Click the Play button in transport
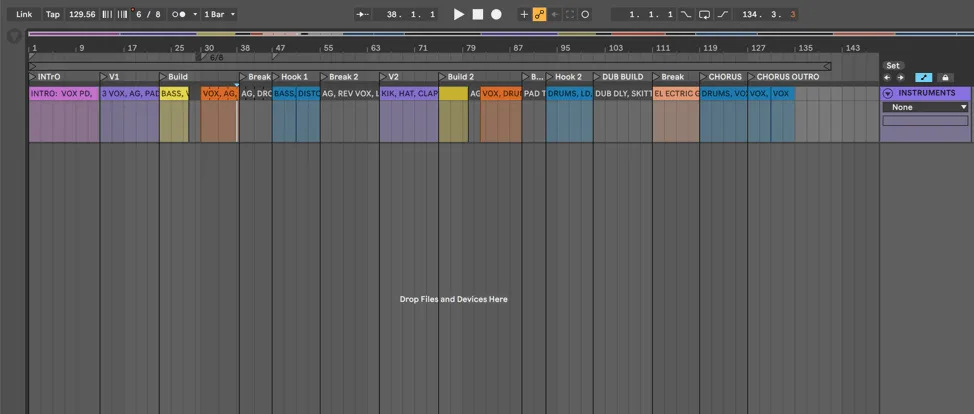Viewport: 974px width, 414px height. coord(459,14)
